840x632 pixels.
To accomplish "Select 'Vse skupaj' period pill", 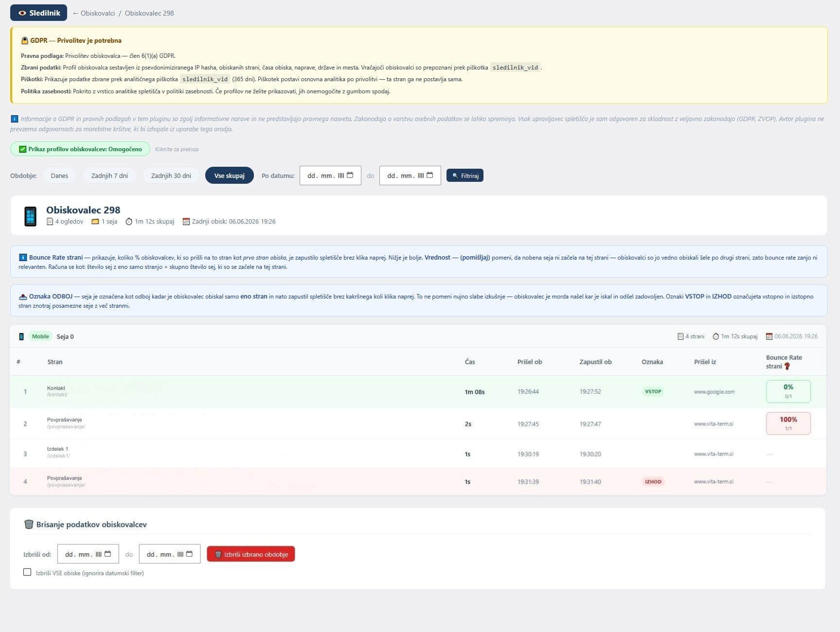I will [229, 176].
